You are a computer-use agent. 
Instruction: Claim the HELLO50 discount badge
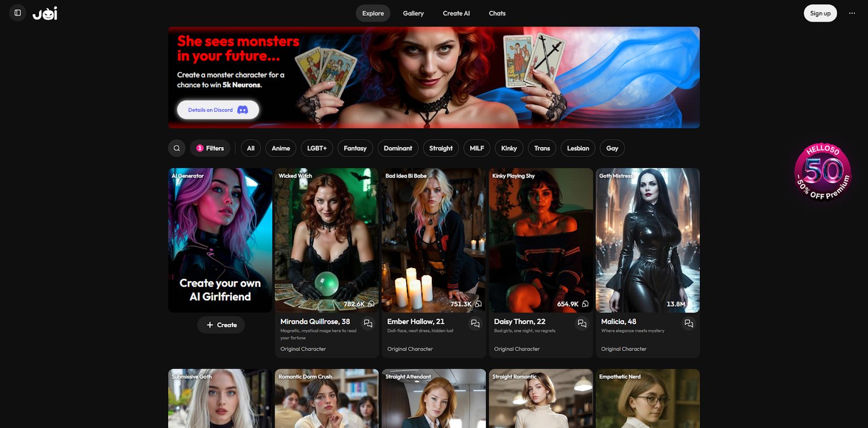click(x=822, y=171)
